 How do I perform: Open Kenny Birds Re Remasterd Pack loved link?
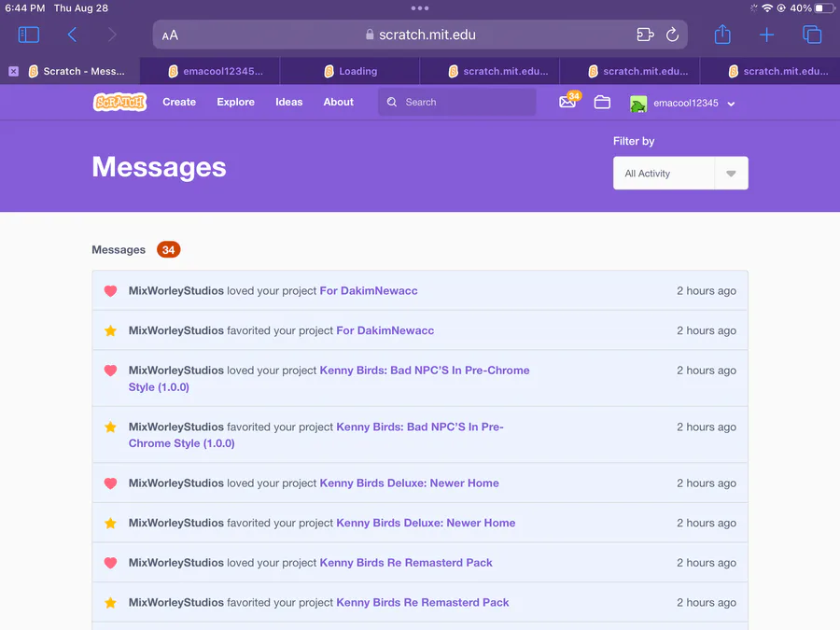[406, 563]
